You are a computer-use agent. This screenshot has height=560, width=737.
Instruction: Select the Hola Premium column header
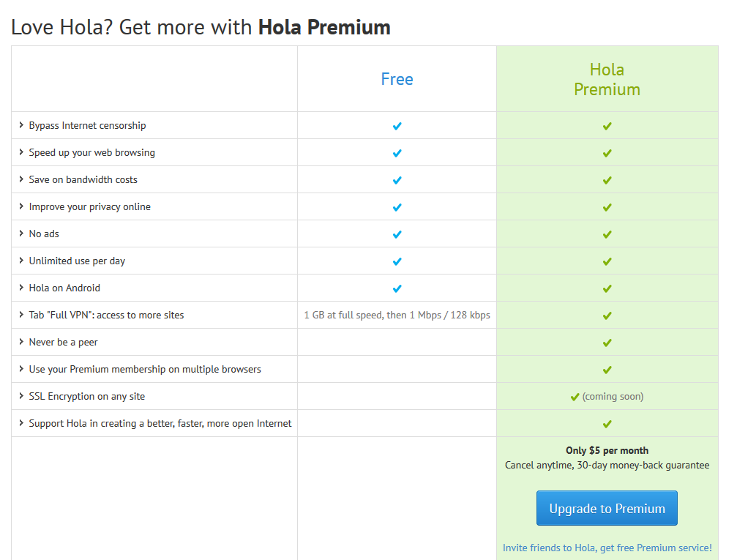click(607, 80)
